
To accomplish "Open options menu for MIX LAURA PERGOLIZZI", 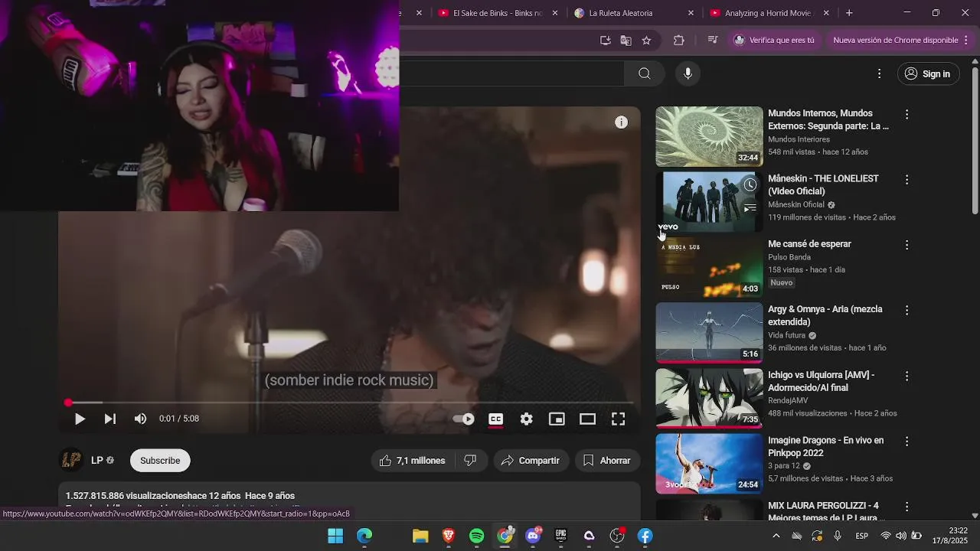I will point(907,507).
